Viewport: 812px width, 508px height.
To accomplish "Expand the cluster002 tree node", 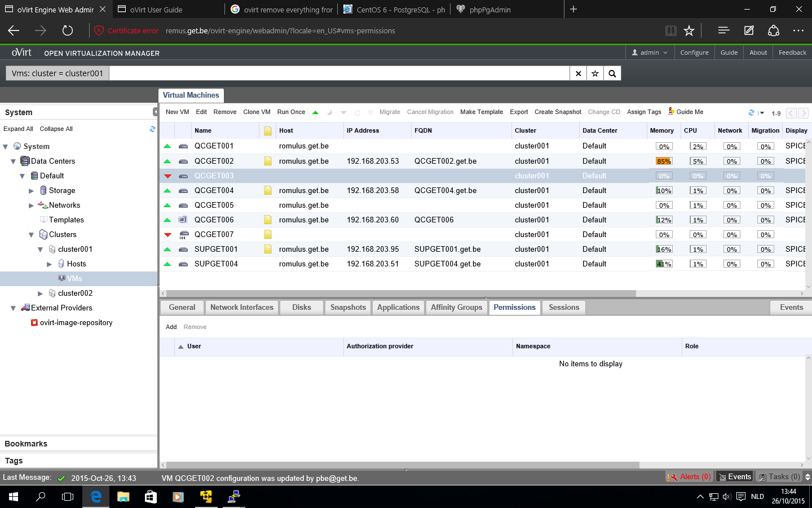I will coord(40,294).
